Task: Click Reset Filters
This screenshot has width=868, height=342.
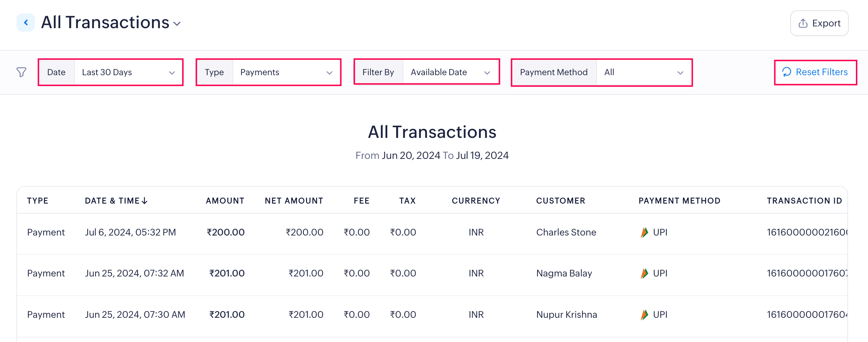Action: click(x=815, y=72)
